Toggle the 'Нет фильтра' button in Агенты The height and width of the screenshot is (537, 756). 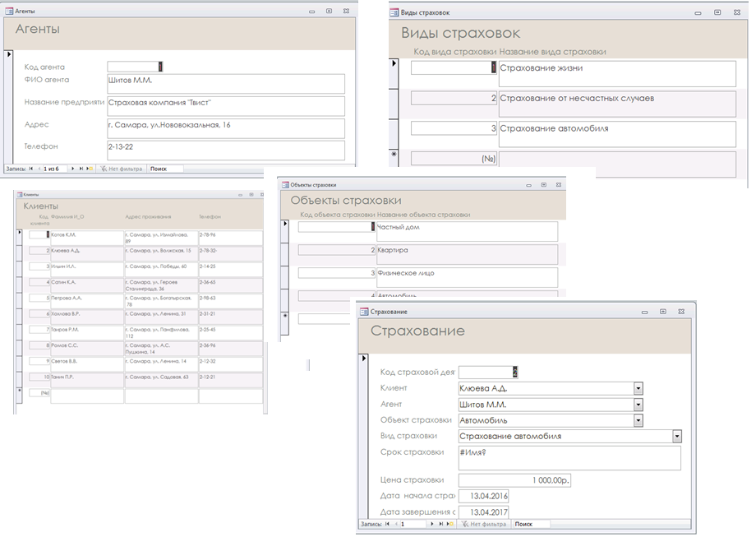point(121,169)
